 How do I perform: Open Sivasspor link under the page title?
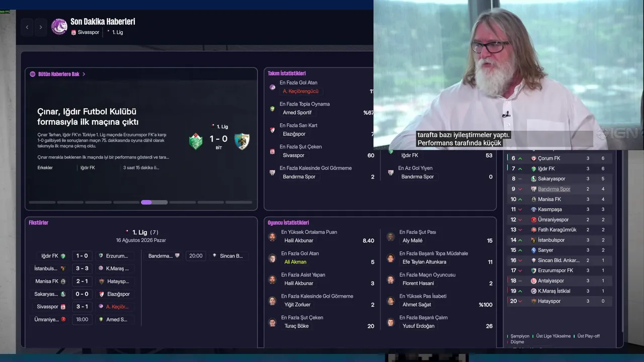tap(89, 32)
